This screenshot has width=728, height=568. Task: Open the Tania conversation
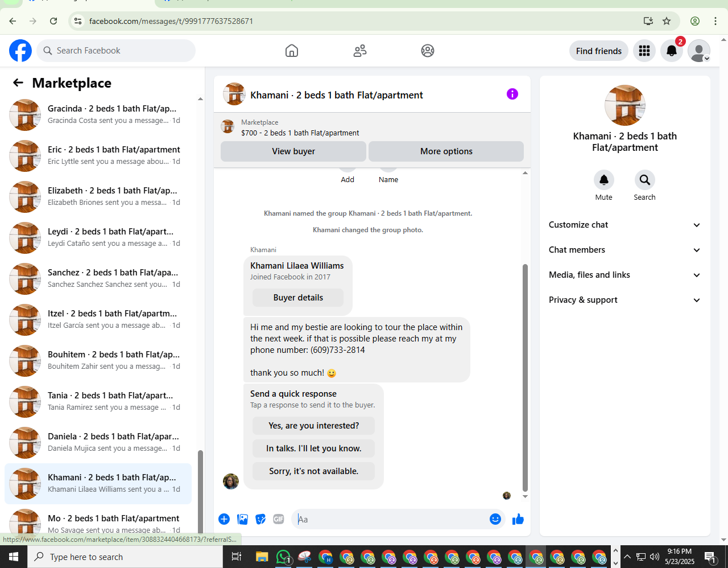[x=98, y=402]
